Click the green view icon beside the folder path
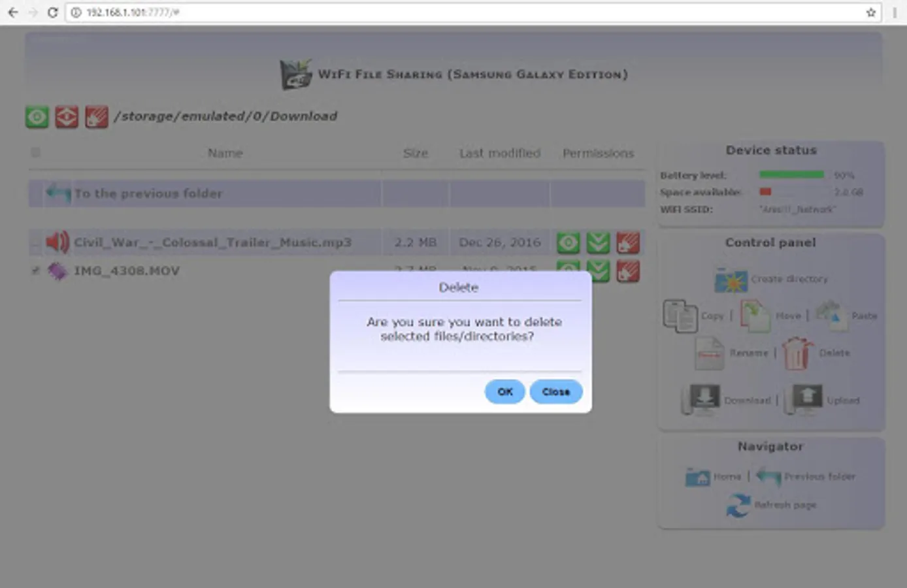The image size is (907, 588). 37,117
